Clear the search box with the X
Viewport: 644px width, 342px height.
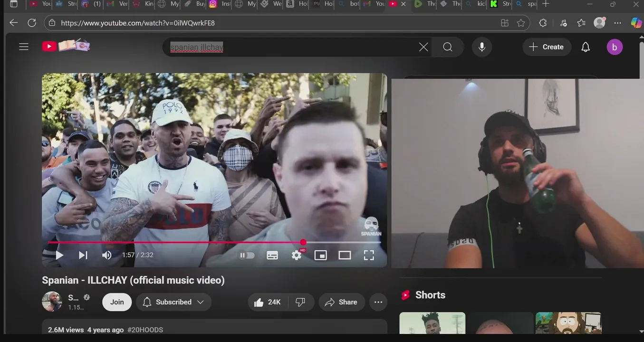[423, 47]
